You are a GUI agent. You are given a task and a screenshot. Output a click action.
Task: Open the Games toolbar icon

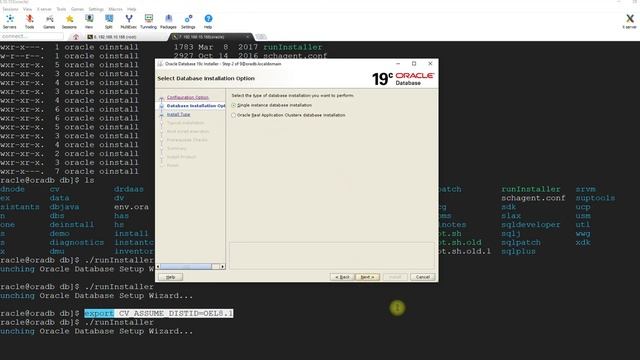(x=49, y=21)
